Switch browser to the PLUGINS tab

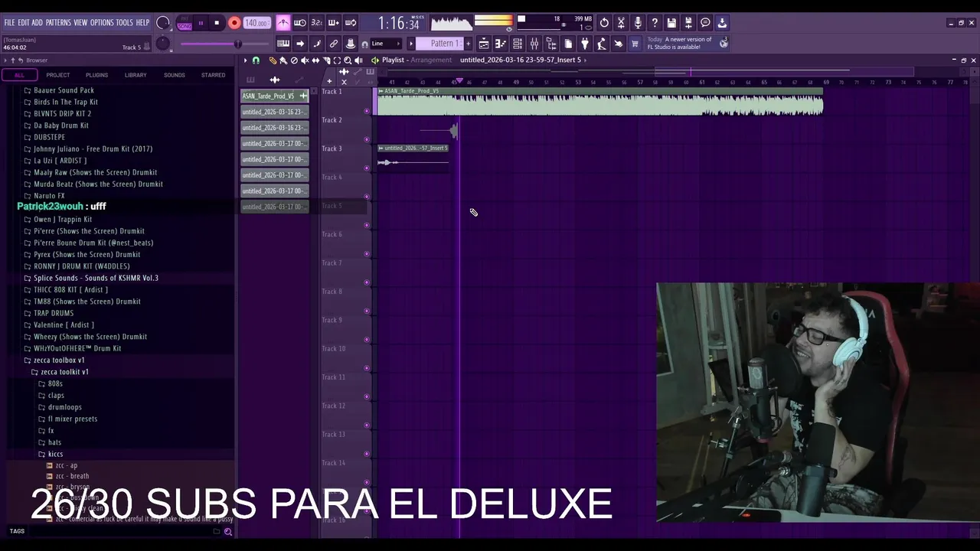[96, 75]
